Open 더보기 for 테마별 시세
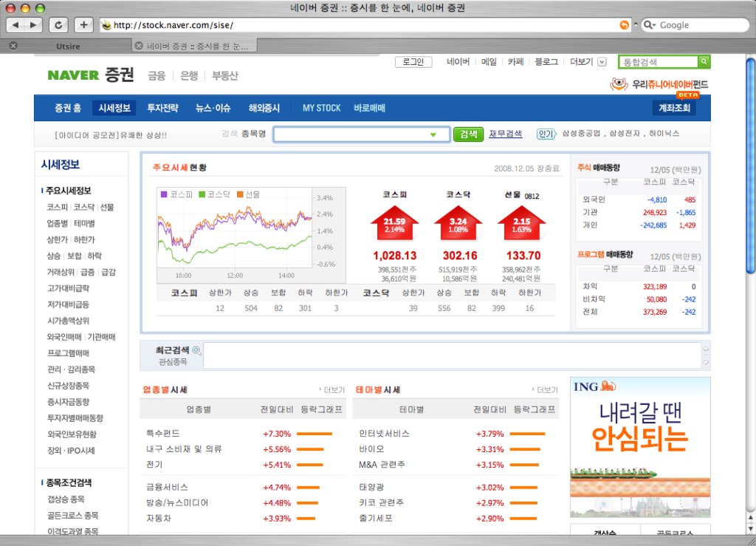 pos(545,389)
